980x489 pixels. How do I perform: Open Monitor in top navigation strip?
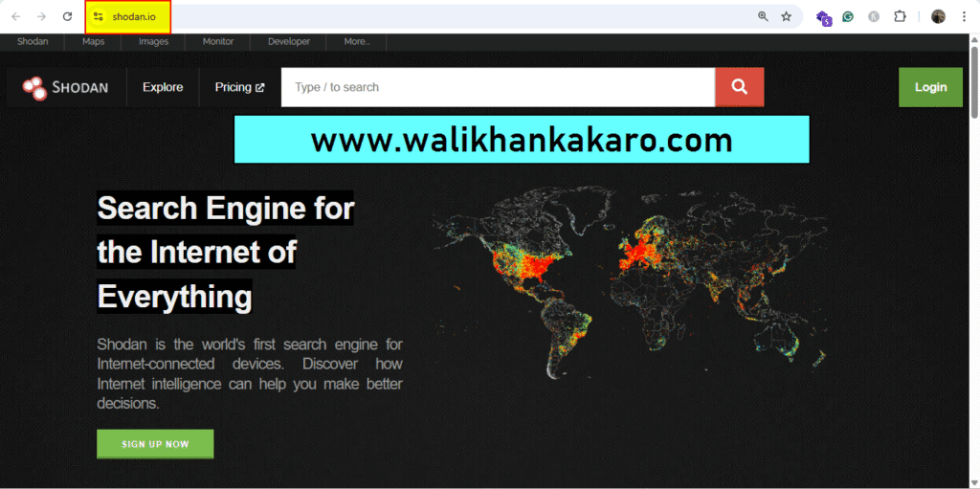(218, 42)
